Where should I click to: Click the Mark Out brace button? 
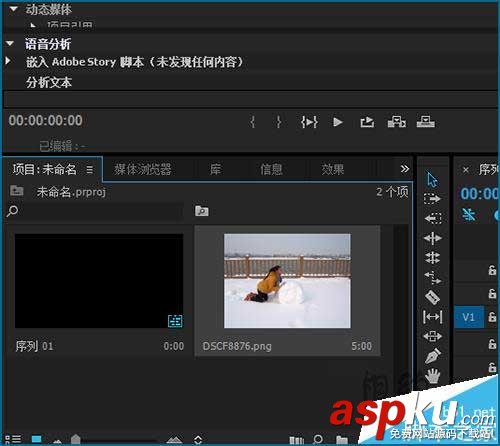click(279, 122)
